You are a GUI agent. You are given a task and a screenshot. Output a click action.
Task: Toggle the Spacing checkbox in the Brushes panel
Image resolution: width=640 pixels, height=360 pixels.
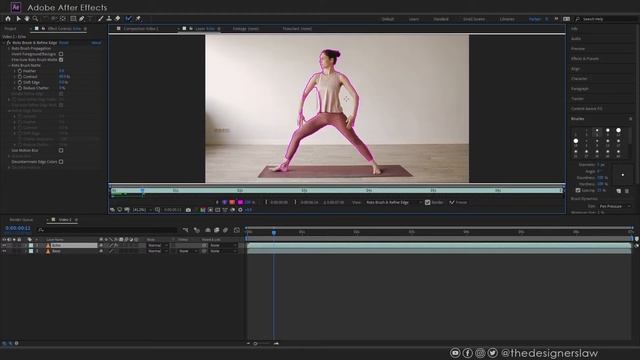(x=578, y=191)
